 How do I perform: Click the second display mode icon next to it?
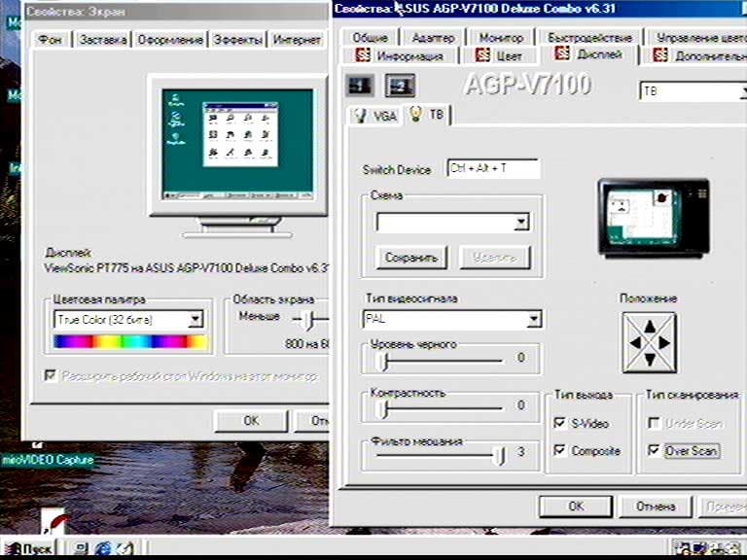click(400, 87)
